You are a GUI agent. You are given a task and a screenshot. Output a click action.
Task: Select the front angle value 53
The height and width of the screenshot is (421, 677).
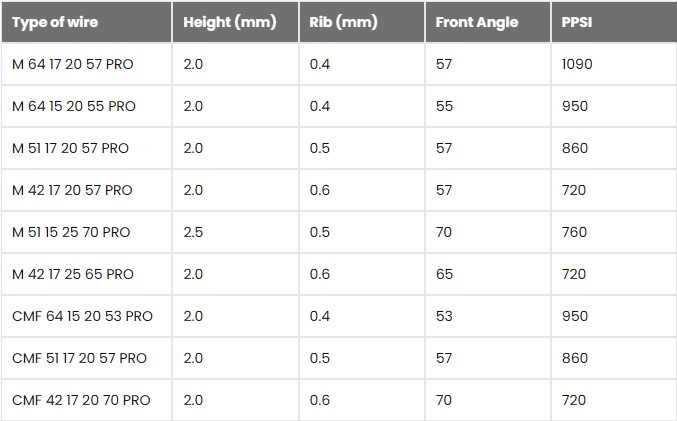[445, 316]
